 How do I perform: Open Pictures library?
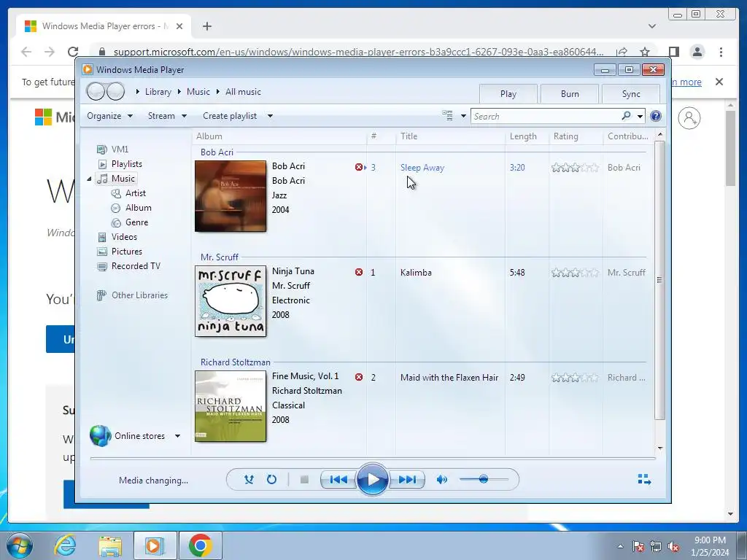120,252
